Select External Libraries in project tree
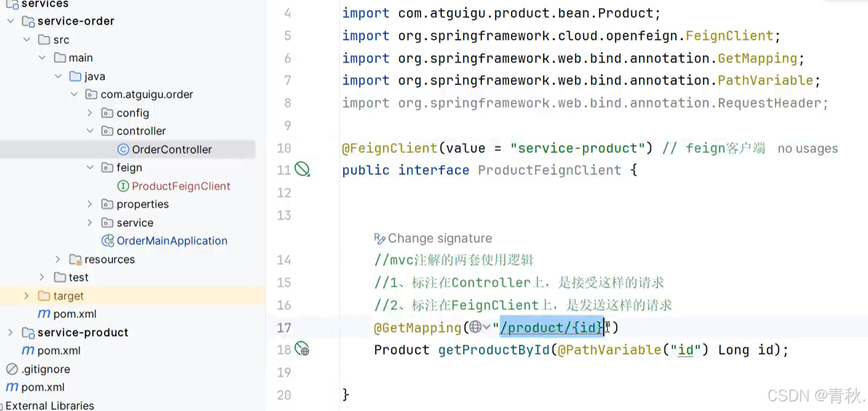The height and width of the screenshot is (411, 868). (x=50, y=406)
